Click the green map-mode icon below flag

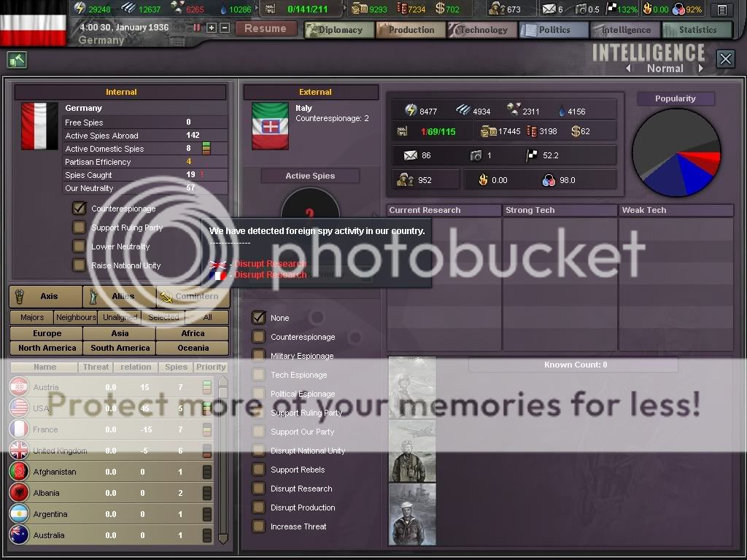click(17, 60)
